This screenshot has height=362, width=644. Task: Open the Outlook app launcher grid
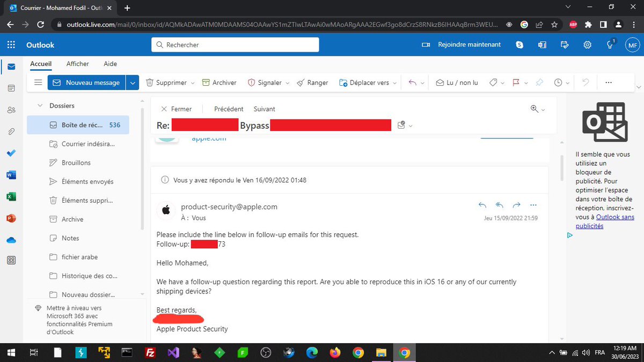click(11, 45)
